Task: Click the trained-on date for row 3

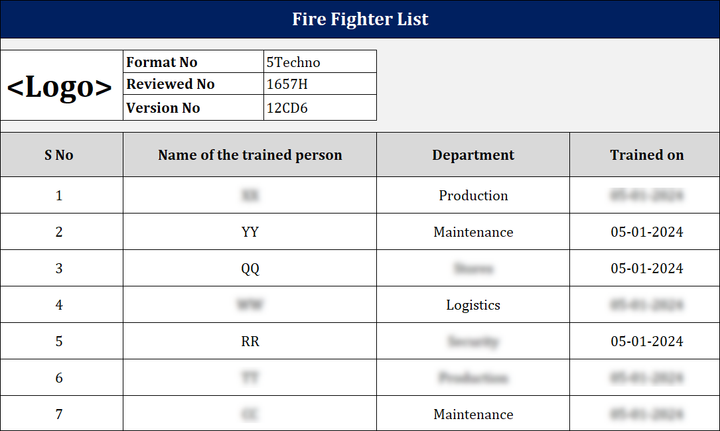Action: pyautogui.click(x=647, y=268)
